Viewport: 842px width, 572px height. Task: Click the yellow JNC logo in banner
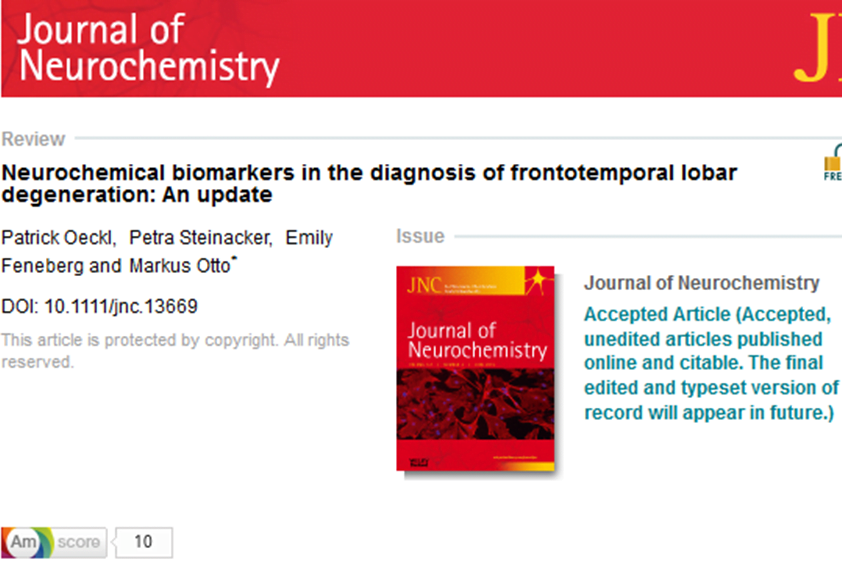coord(818,56)
